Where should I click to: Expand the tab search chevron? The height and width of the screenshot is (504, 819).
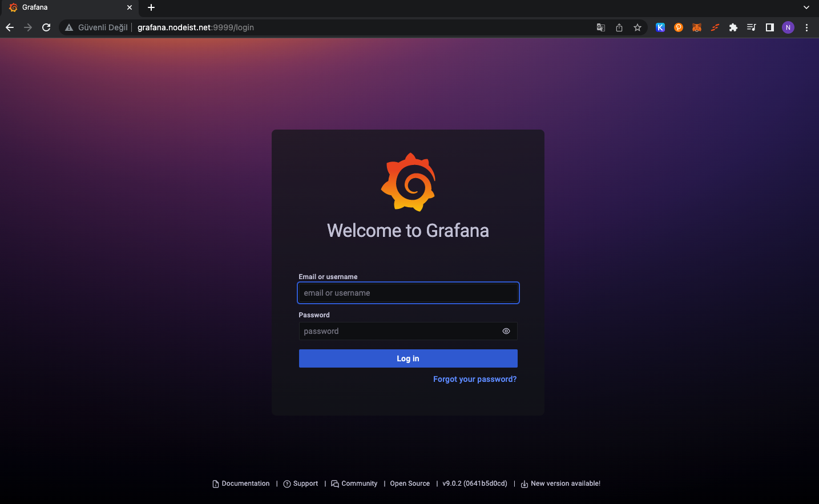pyautogui.click(x=806, y=7)
